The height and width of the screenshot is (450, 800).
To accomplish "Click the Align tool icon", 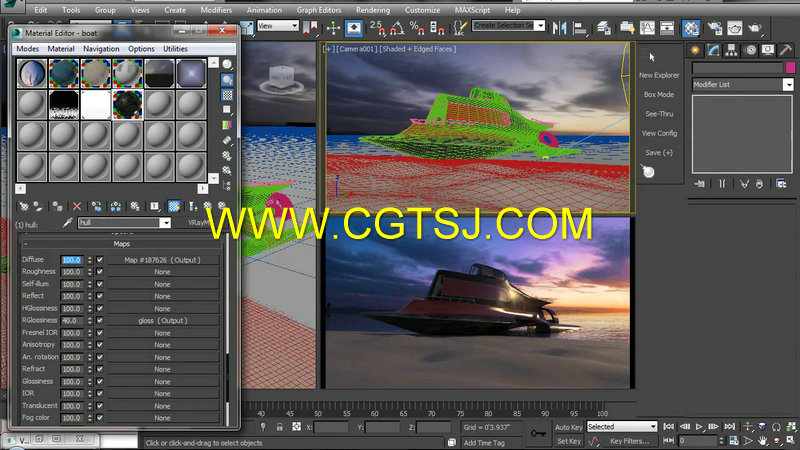I will 580,28.
